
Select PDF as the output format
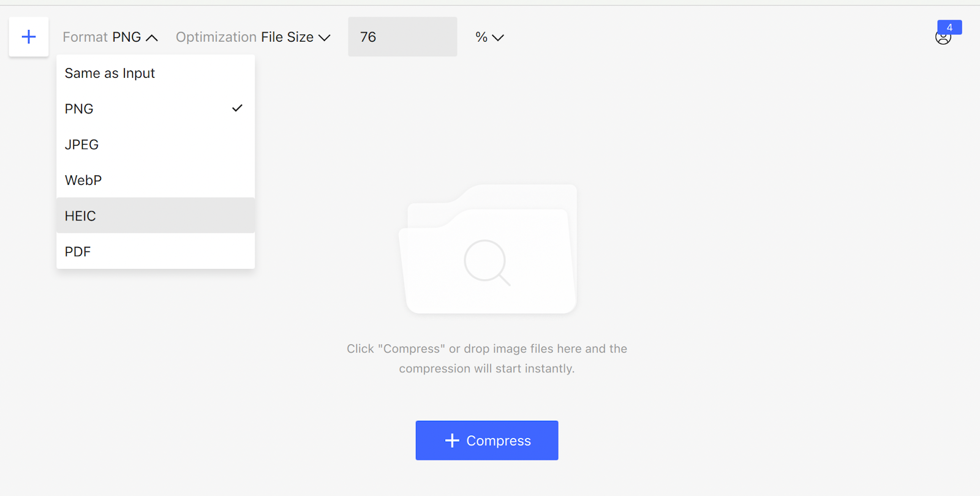[78, 252]
